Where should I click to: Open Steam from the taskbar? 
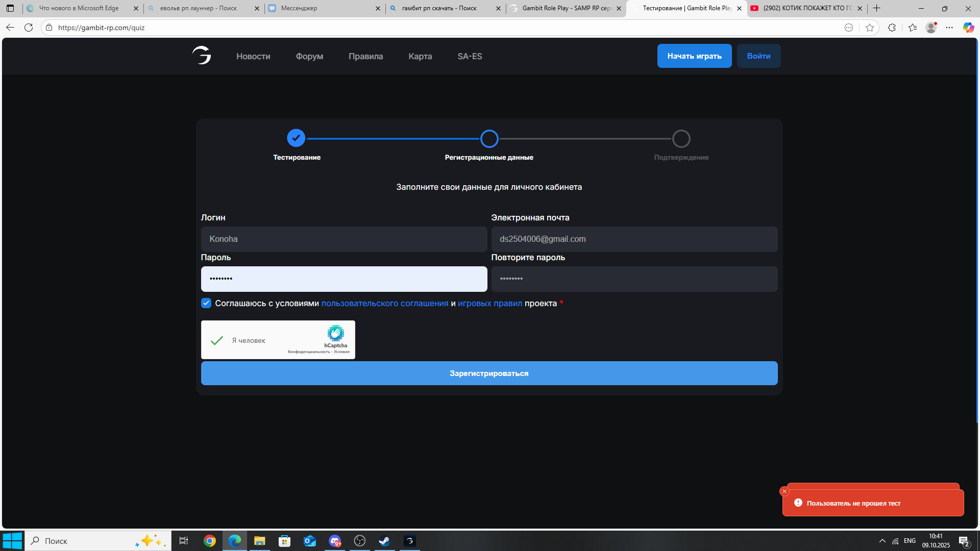click(x=384, y=541)
